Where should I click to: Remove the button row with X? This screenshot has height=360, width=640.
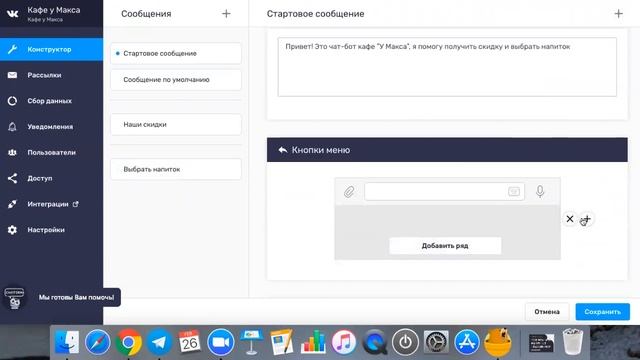pyautogui.click(x=570, y=219)
